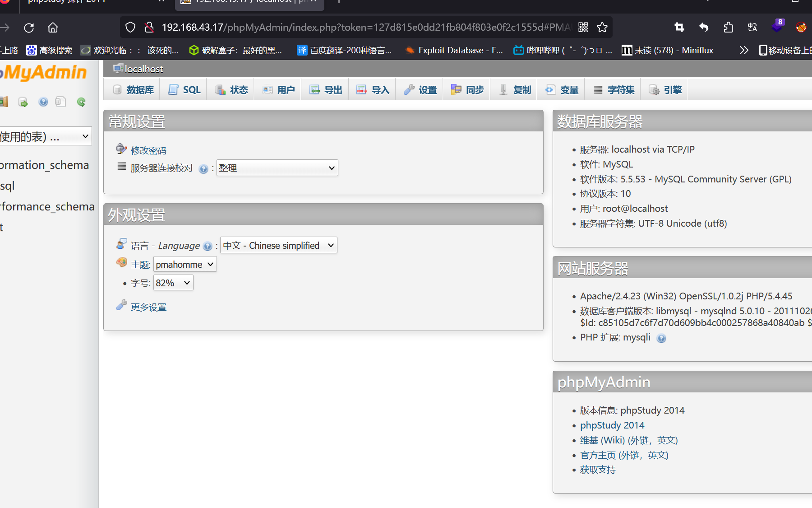812x508 pixels.
Task: Click the localhost server icon in breadcrumb
Action: pos(118,68)
